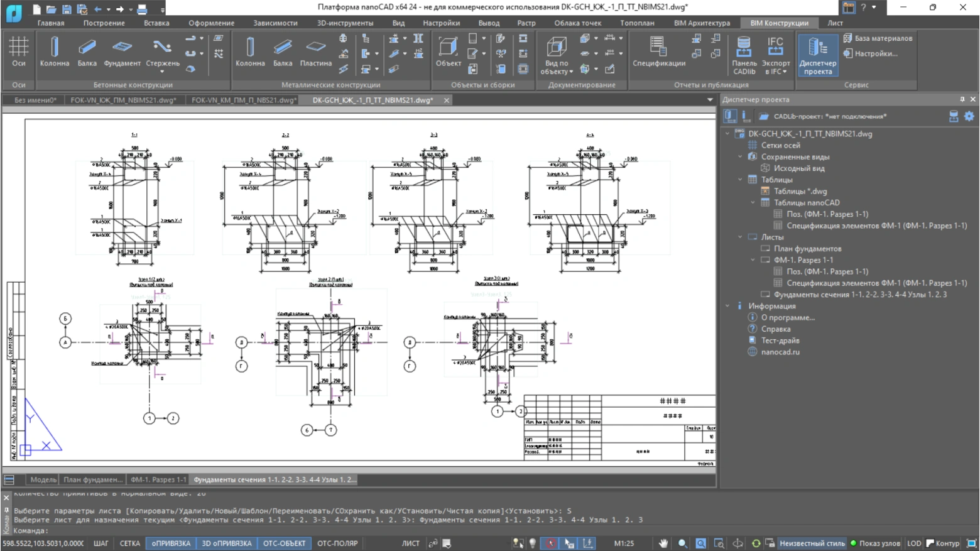
Task: Open the Панель CADlib
Action: pos(744,55)
